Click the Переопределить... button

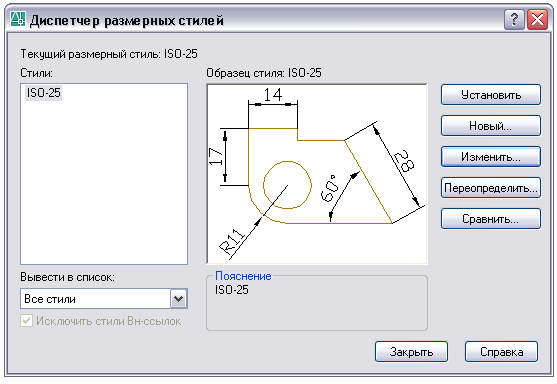(491, 188)
